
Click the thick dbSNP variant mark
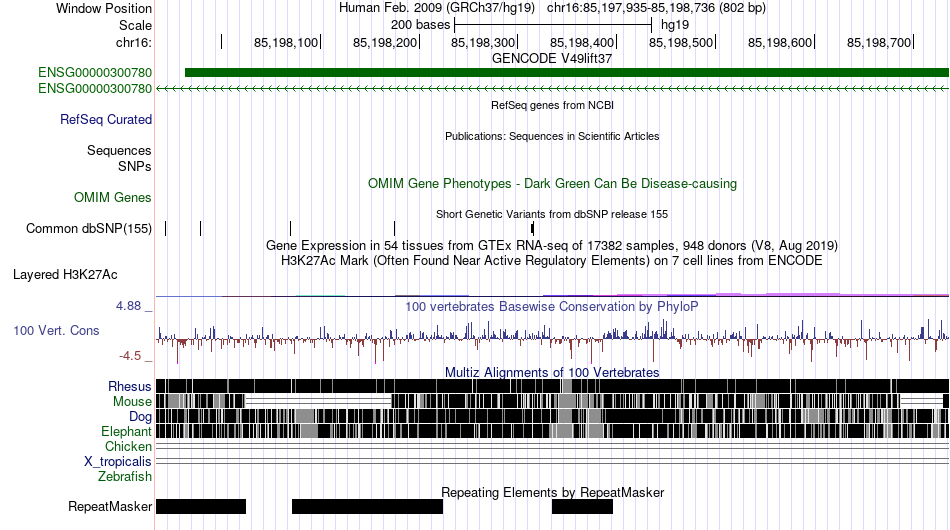533,228
